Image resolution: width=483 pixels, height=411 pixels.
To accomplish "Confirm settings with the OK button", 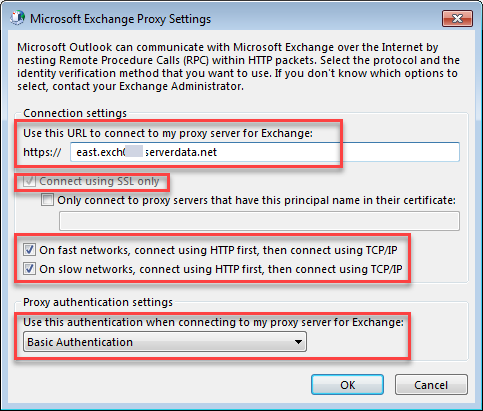I will 347,385.
